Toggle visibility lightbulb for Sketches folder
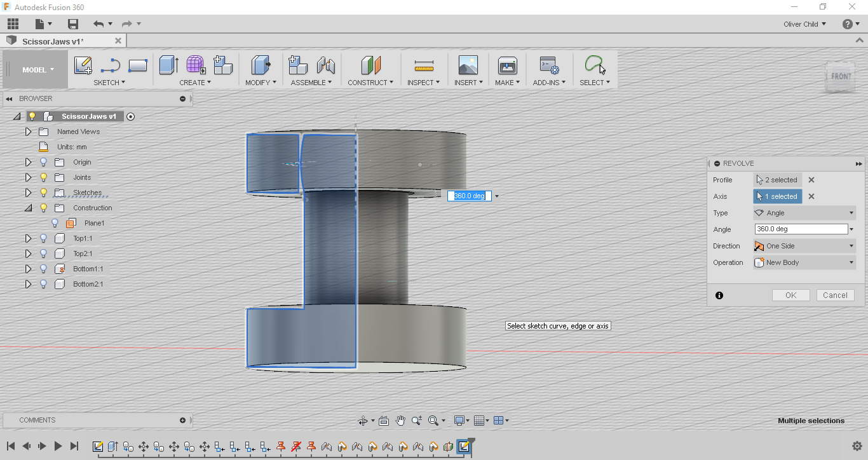Screen dimensions: 868x460 pos(44,193)
